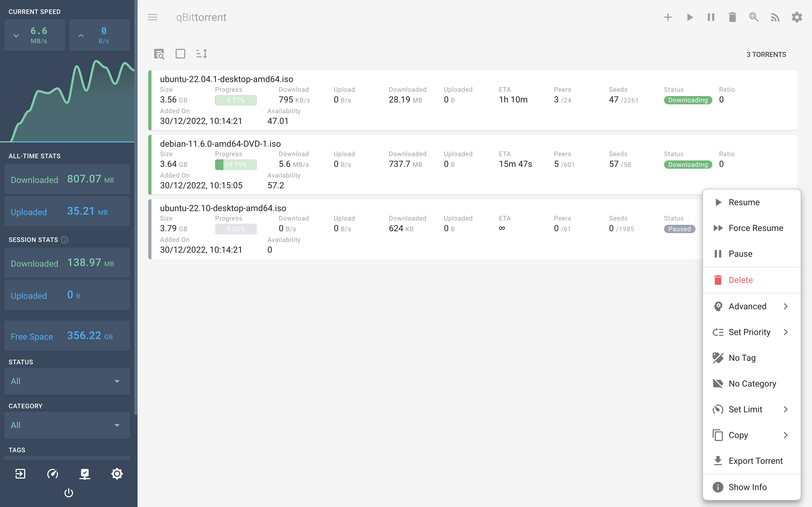812x507 pixels.
Task: Click the search filter torrents icon
Action: 159,54
